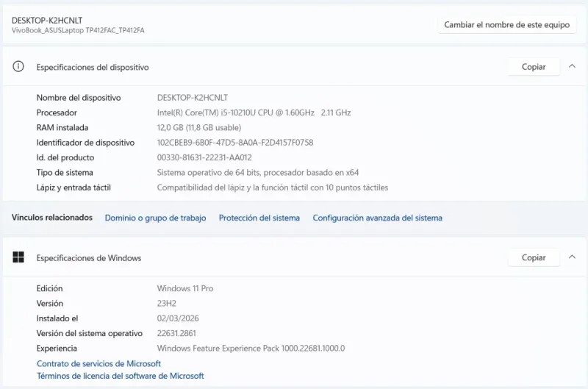Click the Lápiz y entrada táctil label

[x=73, y=188]
